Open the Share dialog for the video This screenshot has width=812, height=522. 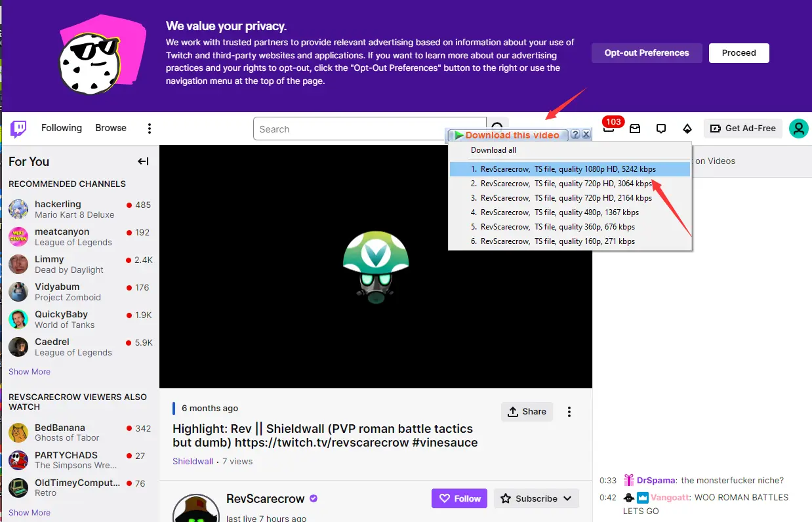tap(527, 411)
